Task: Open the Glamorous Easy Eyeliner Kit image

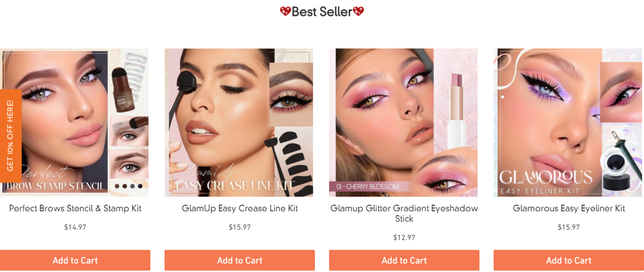Action: pos(568,122)
